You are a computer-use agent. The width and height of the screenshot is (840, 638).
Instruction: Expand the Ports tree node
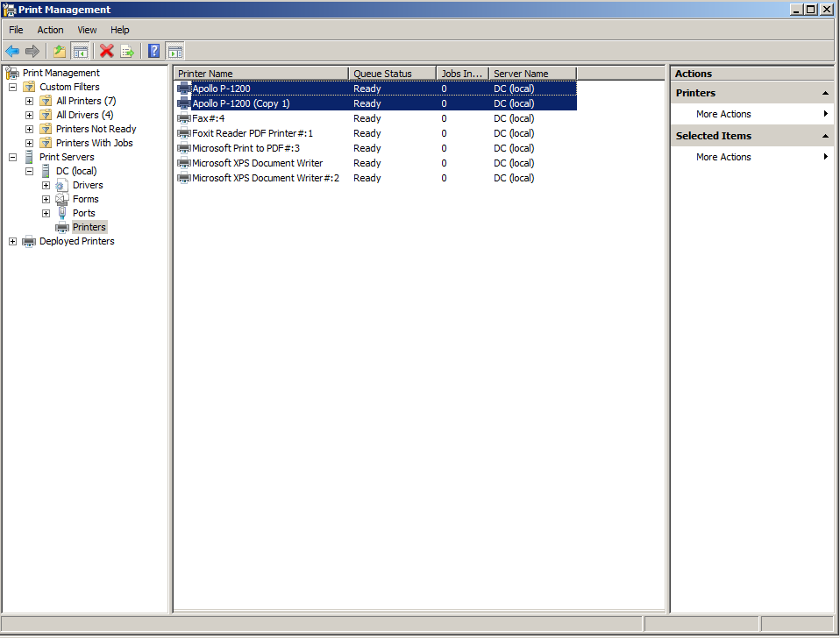[46, 214]
